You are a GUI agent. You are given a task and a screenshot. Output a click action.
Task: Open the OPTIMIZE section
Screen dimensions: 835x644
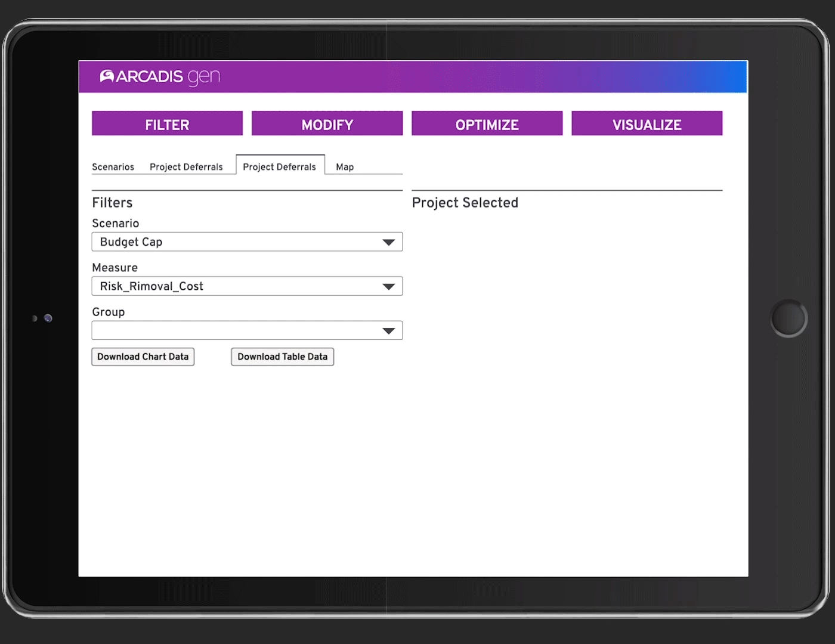coord(487,123)
